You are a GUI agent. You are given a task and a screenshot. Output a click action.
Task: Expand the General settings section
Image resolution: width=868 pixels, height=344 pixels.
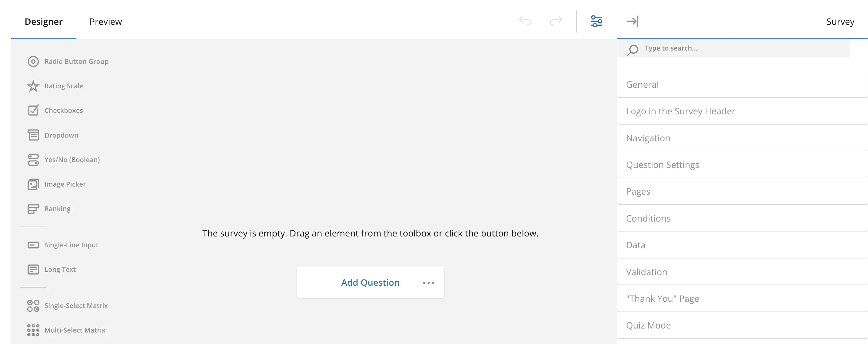(x=742, y=85)
